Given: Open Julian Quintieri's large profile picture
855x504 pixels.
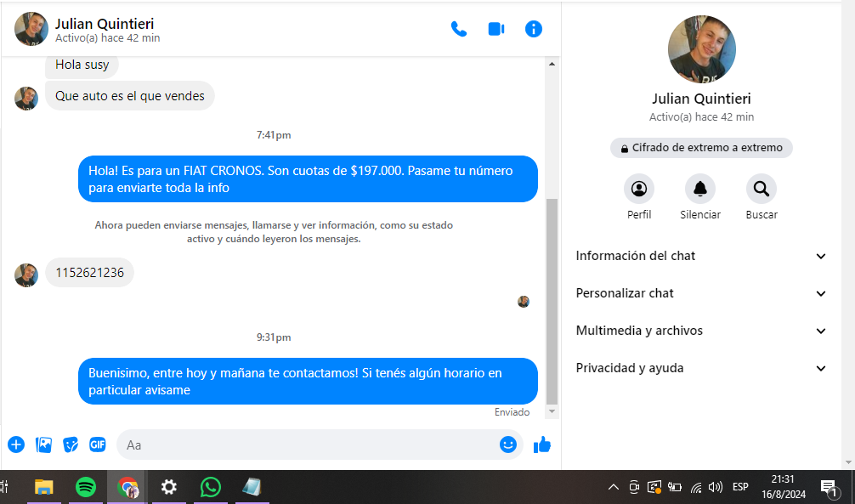Looking at the screenshot, I should coord(702,49).
